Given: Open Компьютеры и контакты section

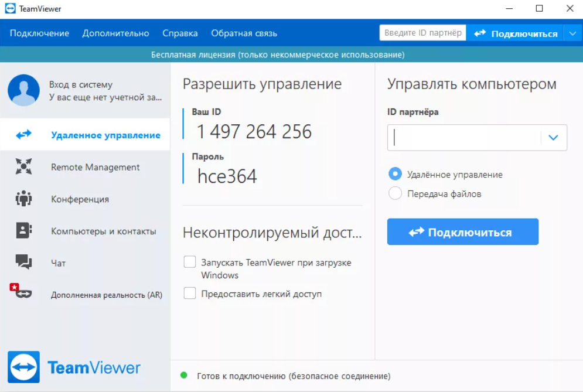Looking at the screenshot, I should point(85,231).
